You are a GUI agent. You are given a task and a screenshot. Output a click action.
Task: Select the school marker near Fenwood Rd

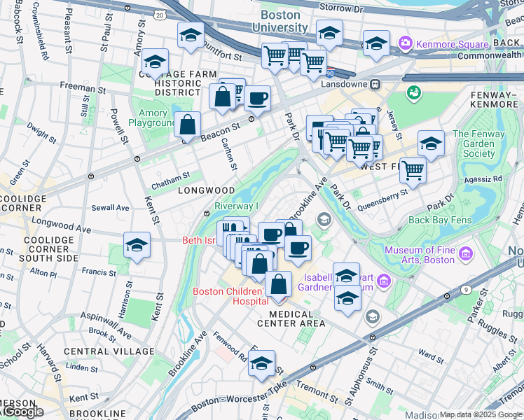pyautogui.click(x=262, y=365)
